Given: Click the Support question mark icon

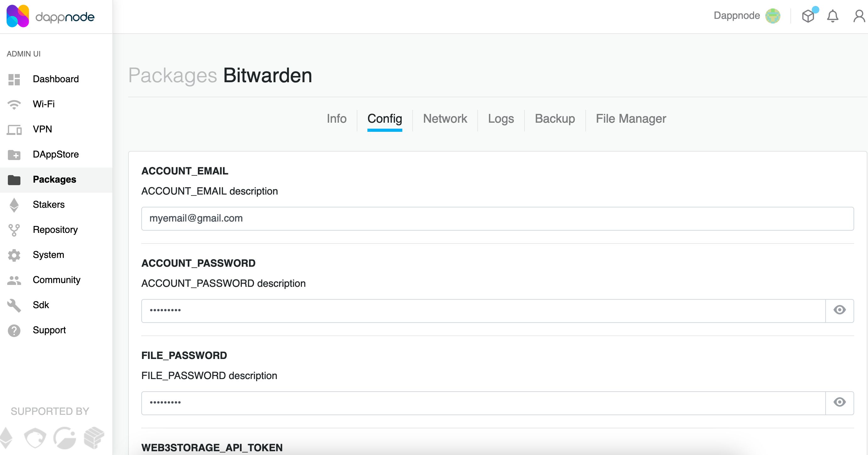Looking at the screenshot, I should coord(14,330).
